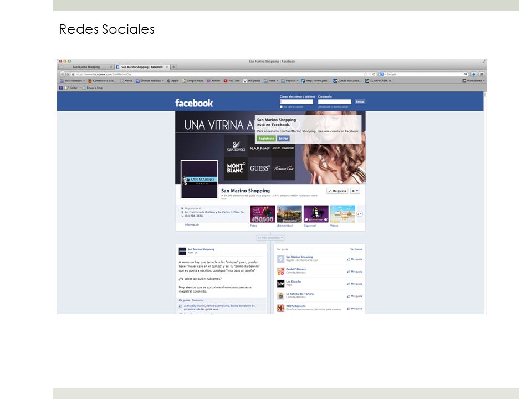Click the post author's avatar thumbnail
The width and height of the screenshot is (532, 399).
tap(182, 250)
